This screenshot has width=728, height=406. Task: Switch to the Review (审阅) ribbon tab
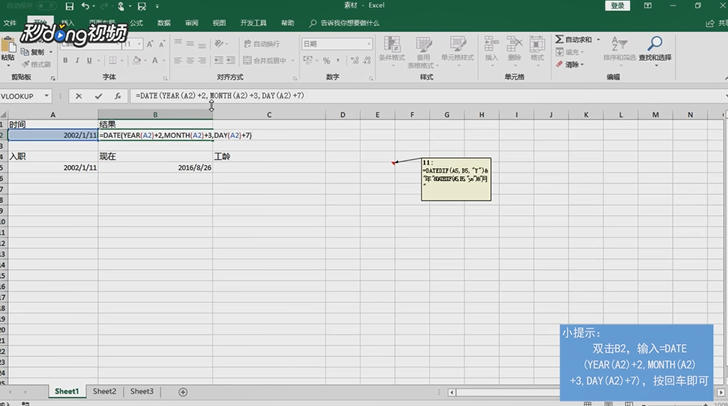tap(192, 23)
